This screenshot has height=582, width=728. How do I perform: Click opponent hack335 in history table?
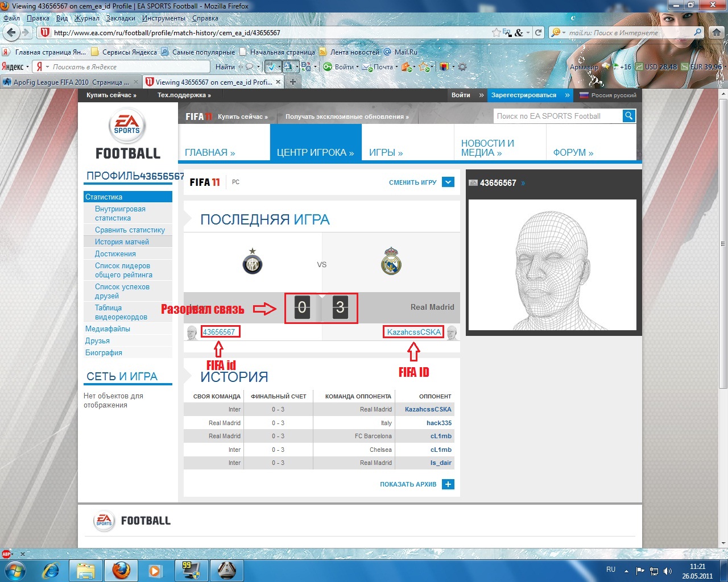(x=439, y=423)
